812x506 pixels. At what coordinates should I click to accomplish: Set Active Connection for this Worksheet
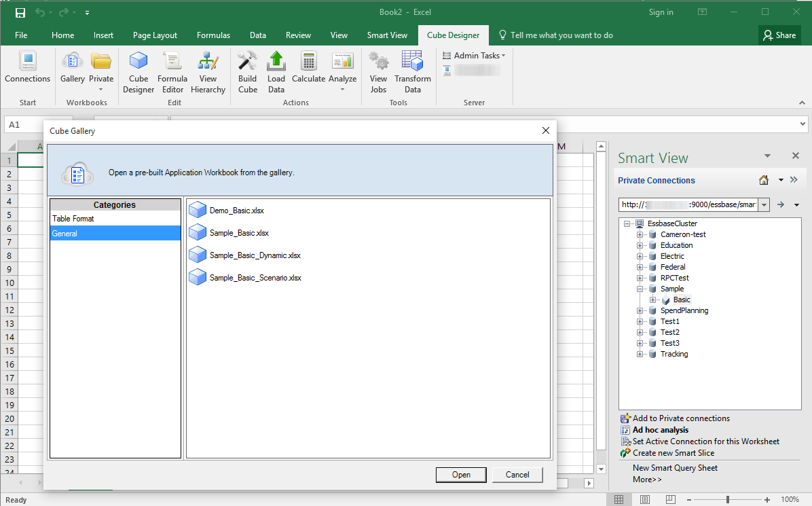pos(706,441)
